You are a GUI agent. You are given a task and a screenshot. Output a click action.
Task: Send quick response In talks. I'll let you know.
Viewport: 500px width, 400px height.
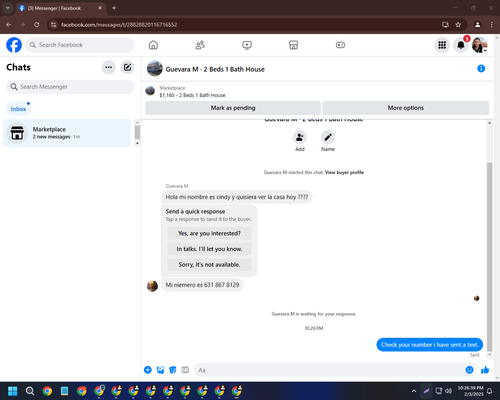(x=209, y=249)
